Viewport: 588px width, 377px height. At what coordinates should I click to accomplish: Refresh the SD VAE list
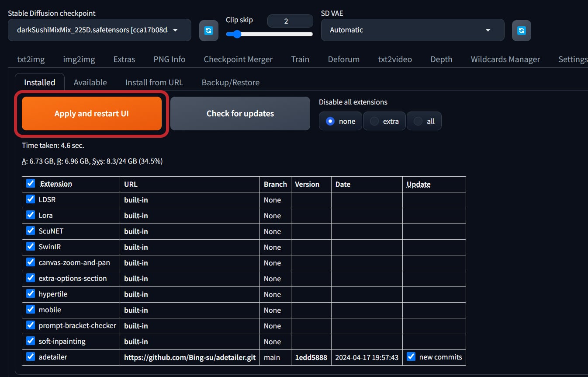[522, 31]
